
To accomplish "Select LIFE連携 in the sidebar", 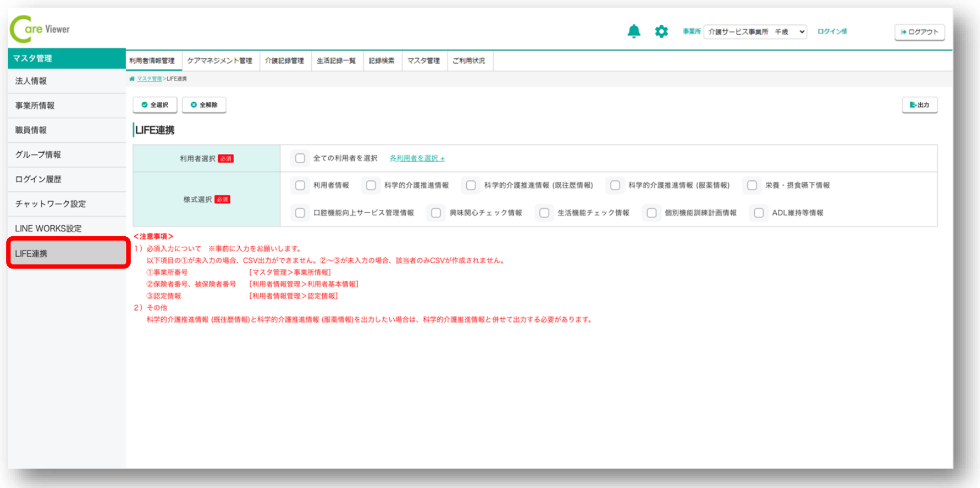I will click(x=67, y=253).
